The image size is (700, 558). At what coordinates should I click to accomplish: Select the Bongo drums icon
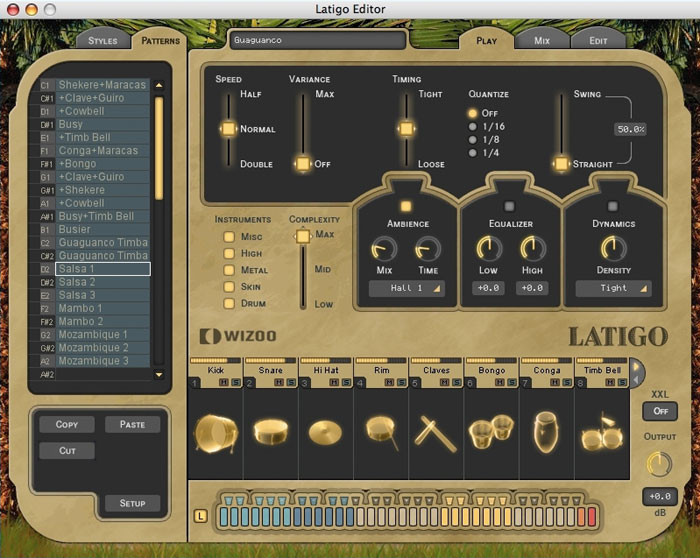pos(491,431)
